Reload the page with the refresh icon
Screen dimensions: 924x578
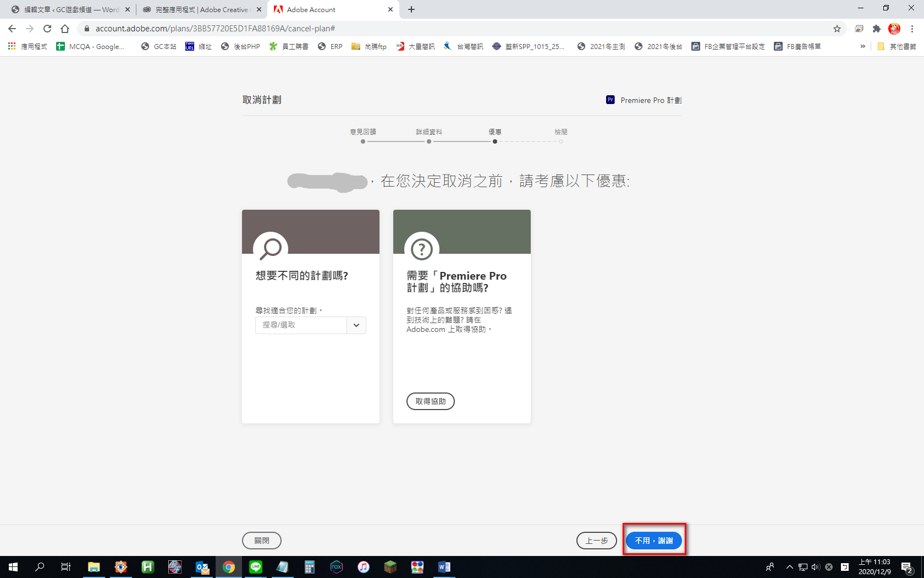[x=47, y=29]
